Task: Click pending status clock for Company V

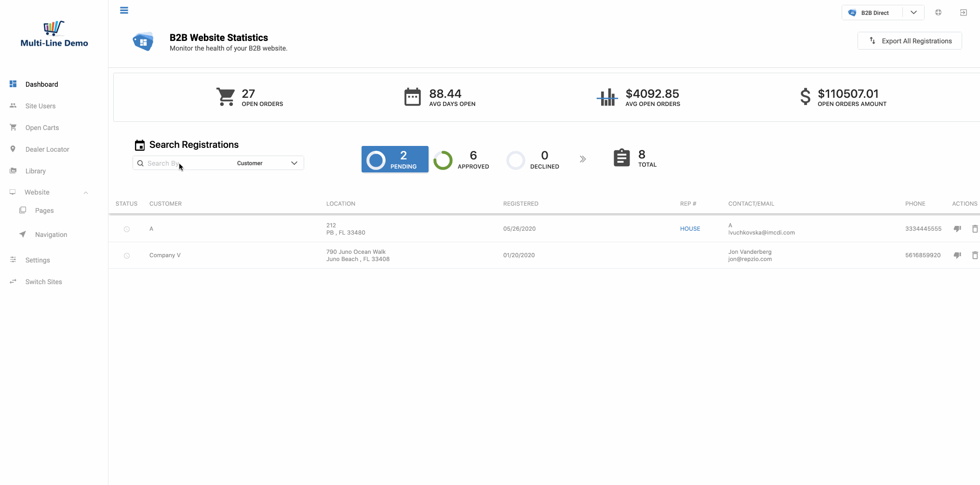Action: pyautogui.click(x=127, y=256)
